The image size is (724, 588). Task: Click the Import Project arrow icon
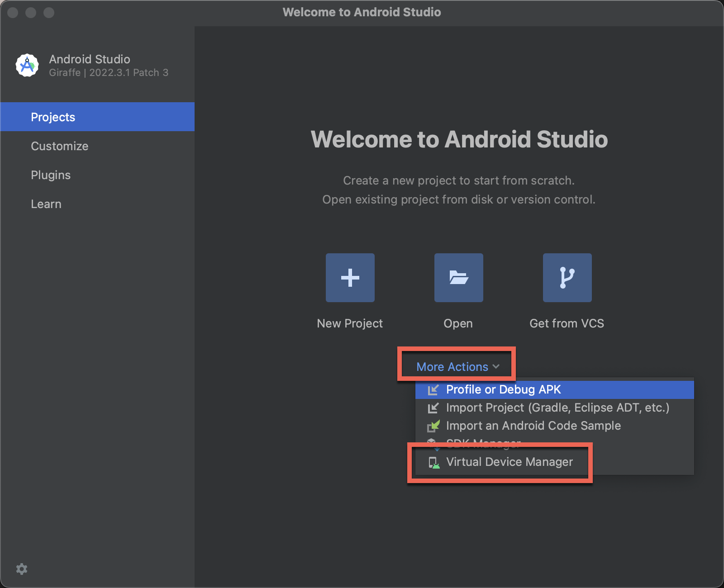(x=433, y=408)
